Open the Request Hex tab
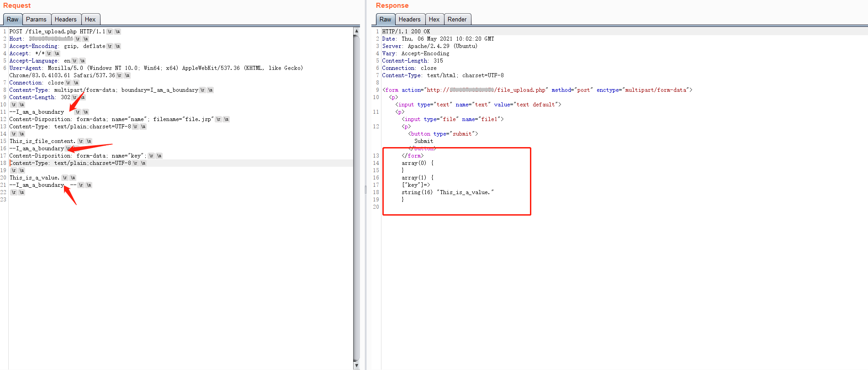 [90, 20]
